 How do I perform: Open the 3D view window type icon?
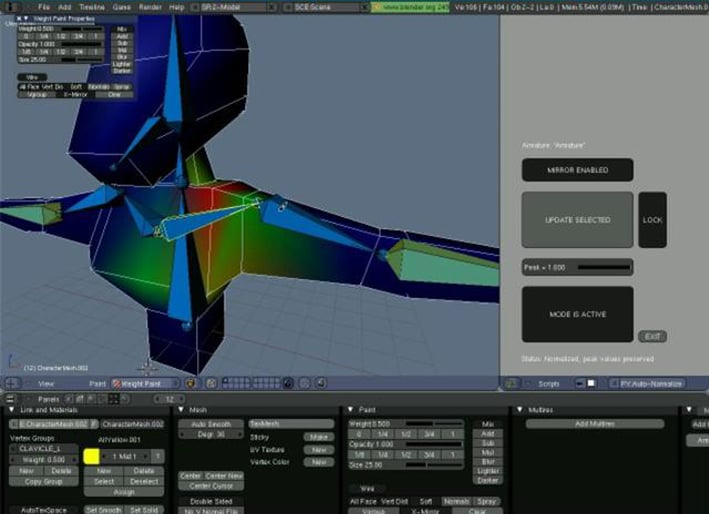[x=12, y=383]
